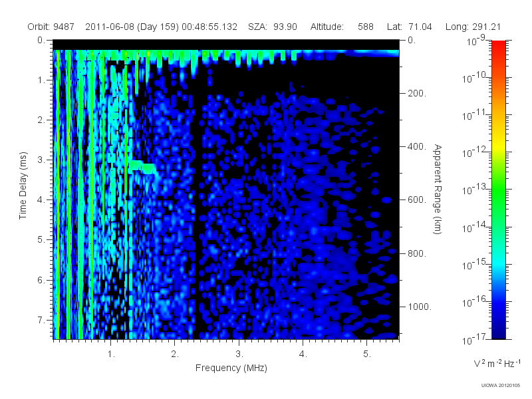Click the colorbar label '10^-13'
This screenshot has height=399, width=532.
[x=475, y=190]
